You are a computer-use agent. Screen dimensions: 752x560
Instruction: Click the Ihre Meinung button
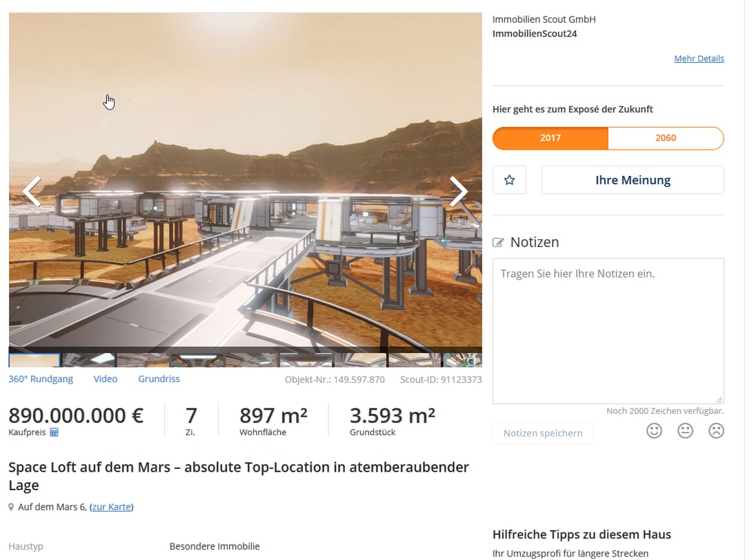(x=633, y=180)
